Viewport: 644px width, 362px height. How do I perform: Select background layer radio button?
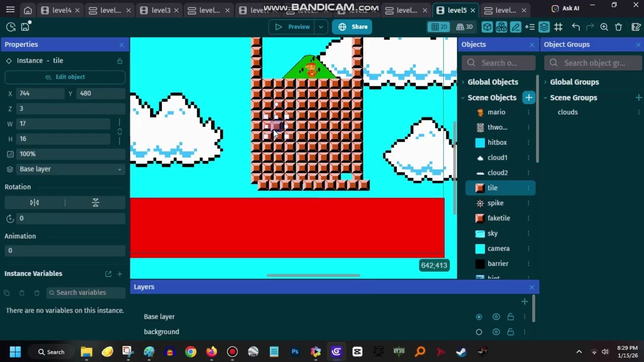(x=479, y=332)
